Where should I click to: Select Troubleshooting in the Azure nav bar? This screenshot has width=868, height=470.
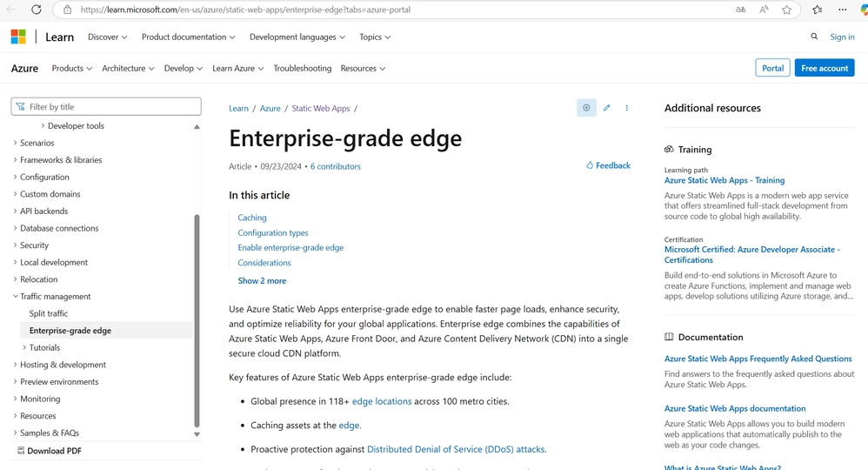[302, 68]
